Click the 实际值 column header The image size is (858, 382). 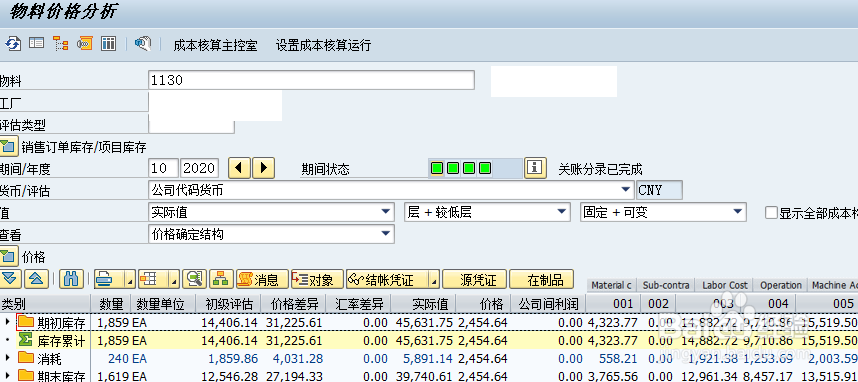423,304
